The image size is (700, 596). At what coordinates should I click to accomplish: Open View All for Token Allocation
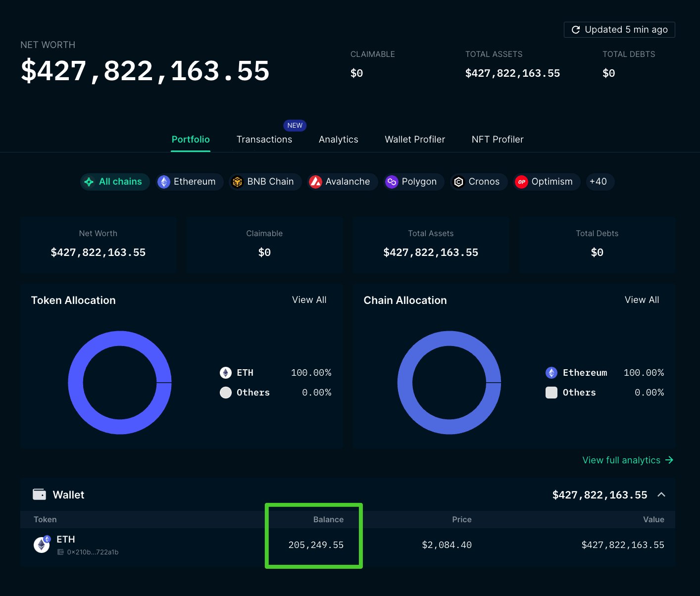[309, 300]
